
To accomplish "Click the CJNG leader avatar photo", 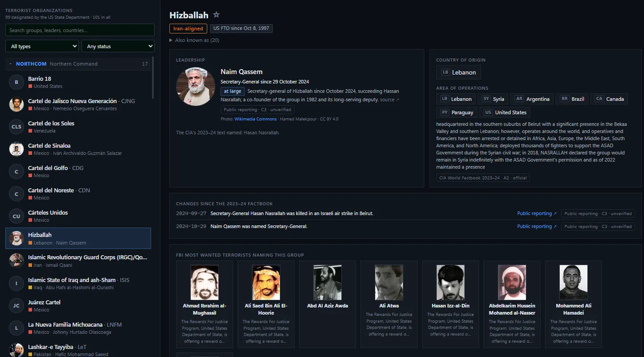I will 16,104.
